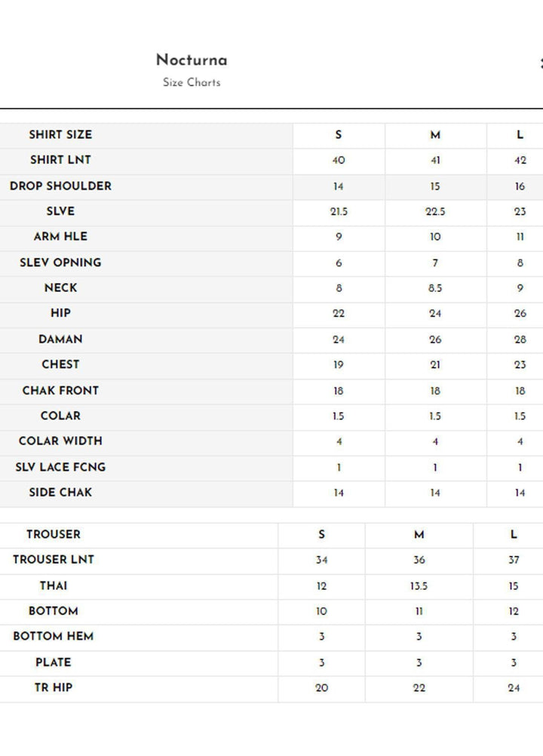Click the COLAR WIDTH row label
Viewport: 543px width, 756px height.
coord(60,441)
